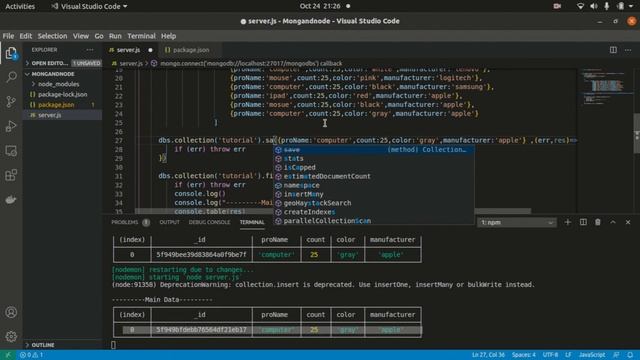The width and height of the screenshot is (640, 360).
Task: Switch to the Output panel tab
Action: (169, 222)
